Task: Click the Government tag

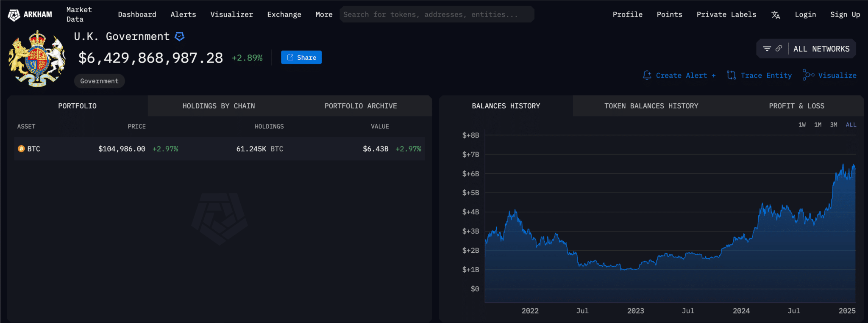Action: tap(99, 81)
